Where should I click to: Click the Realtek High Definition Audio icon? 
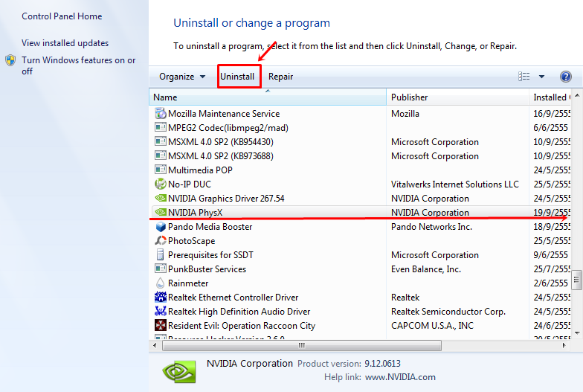click(x=161, y=311)
